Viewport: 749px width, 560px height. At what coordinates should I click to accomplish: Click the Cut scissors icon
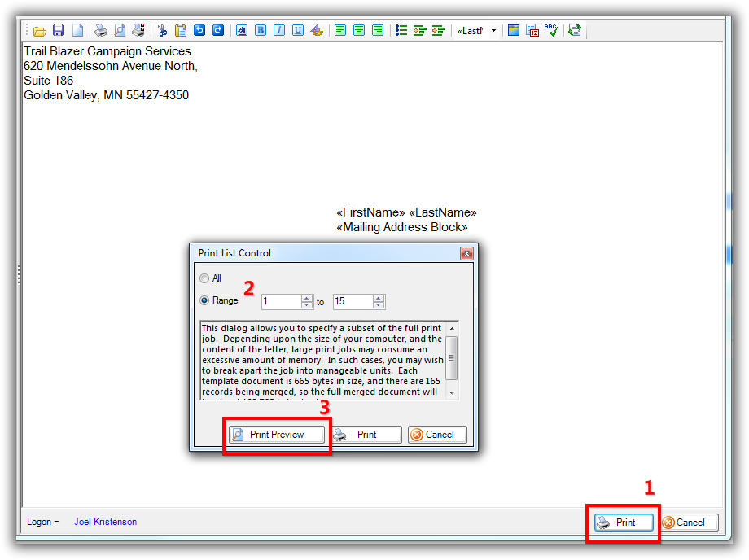[x=162, y=31]
